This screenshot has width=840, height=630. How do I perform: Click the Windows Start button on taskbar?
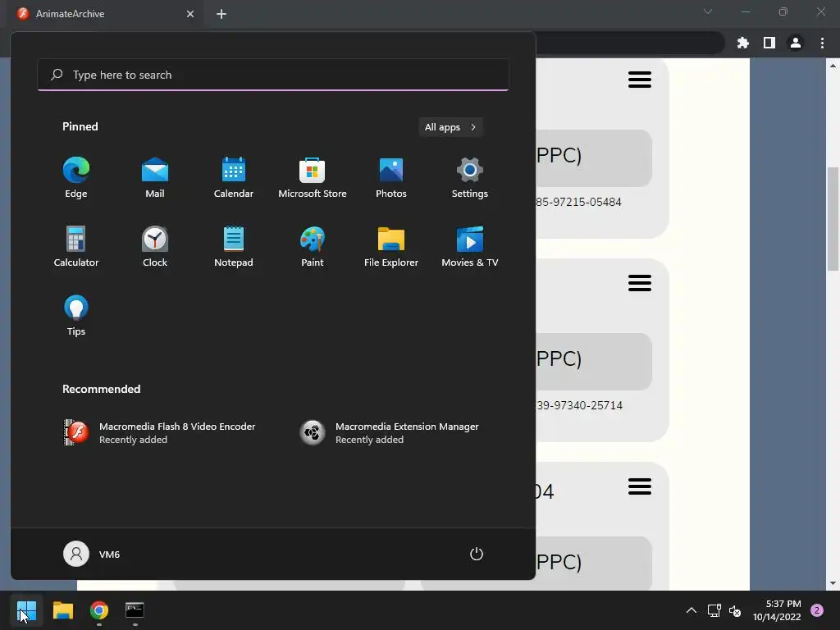26,610
